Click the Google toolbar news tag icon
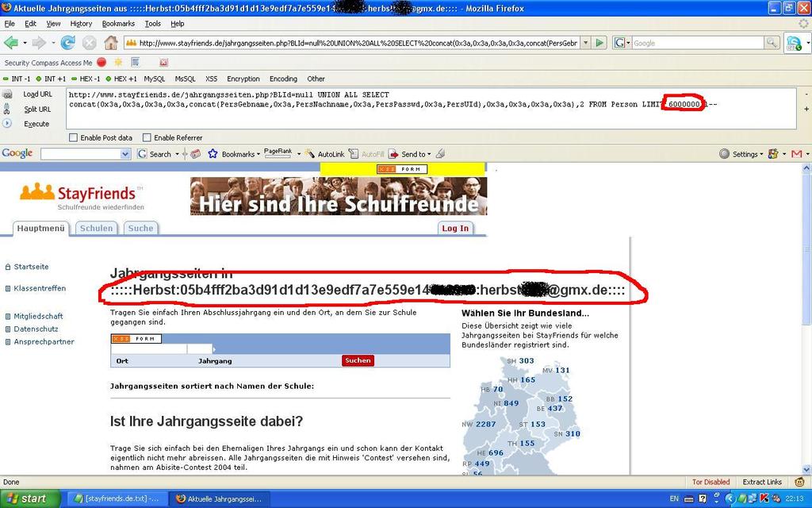The height and width of the screenshot is (508, 812). click(x=195, y=154)
